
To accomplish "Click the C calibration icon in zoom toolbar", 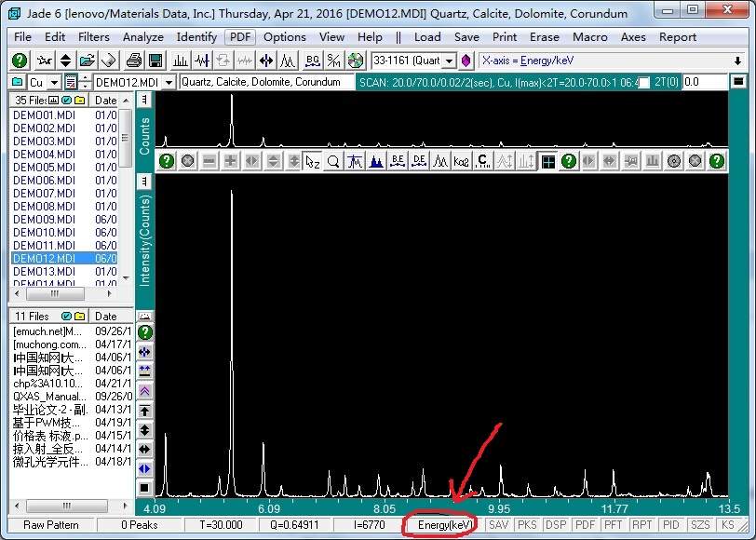I will tap(482, 161).
